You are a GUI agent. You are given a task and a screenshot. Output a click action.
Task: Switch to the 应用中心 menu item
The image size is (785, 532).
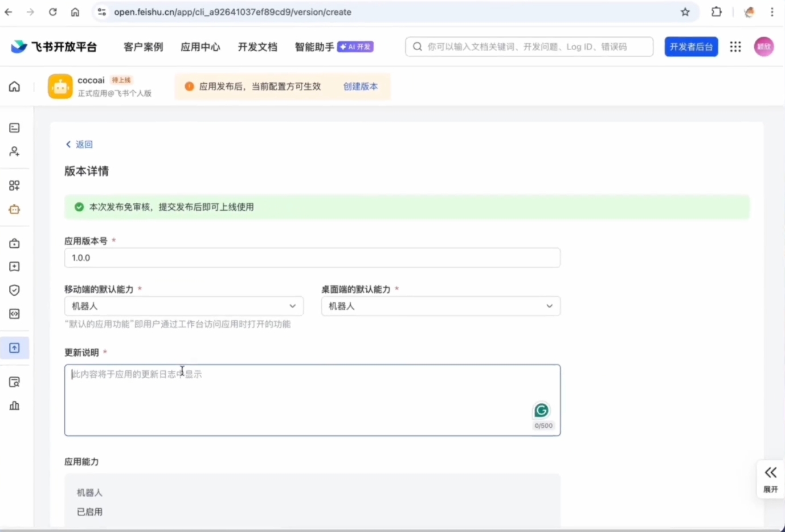click(200, 47)
